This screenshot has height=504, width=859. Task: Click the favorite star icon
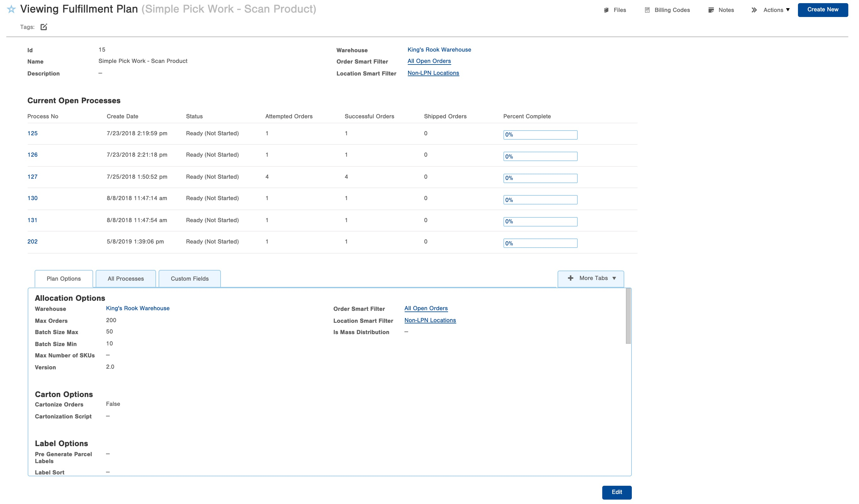point(11,9)
